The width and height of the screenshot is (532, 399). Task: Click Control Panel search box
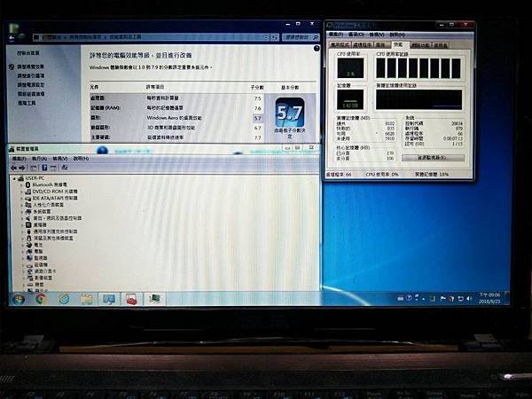pyautogui.click(x=301, y=37)
